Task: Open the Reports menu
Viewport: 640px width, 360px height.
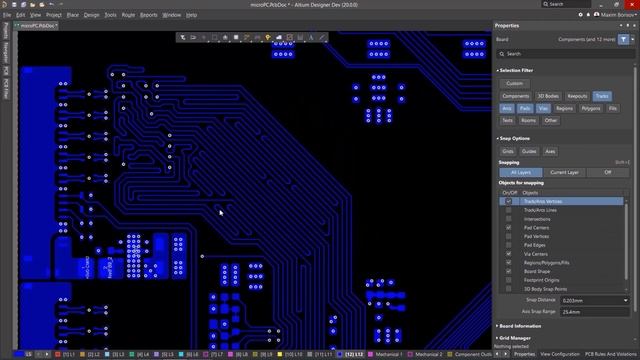Action: (x=149, y=15)
